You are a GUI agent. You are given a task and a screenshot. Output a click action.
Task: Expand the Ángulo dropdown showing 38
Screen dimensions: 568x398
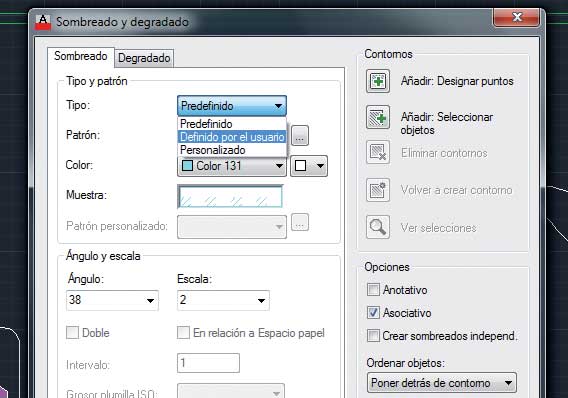pos(112,300)
